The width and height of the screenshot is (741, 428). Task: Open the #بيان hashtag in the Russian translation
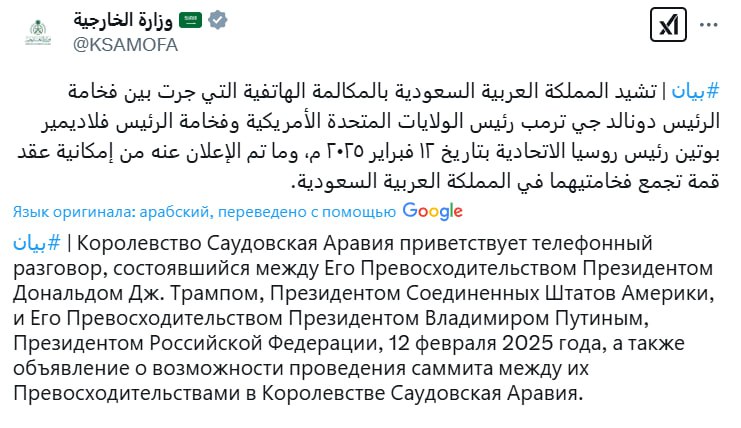(38, 244)
